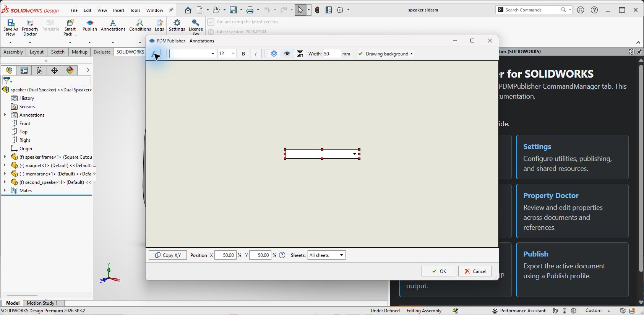Click the user login icon in title bar
This screenshot has width=644, height=315.
(581, 10)
